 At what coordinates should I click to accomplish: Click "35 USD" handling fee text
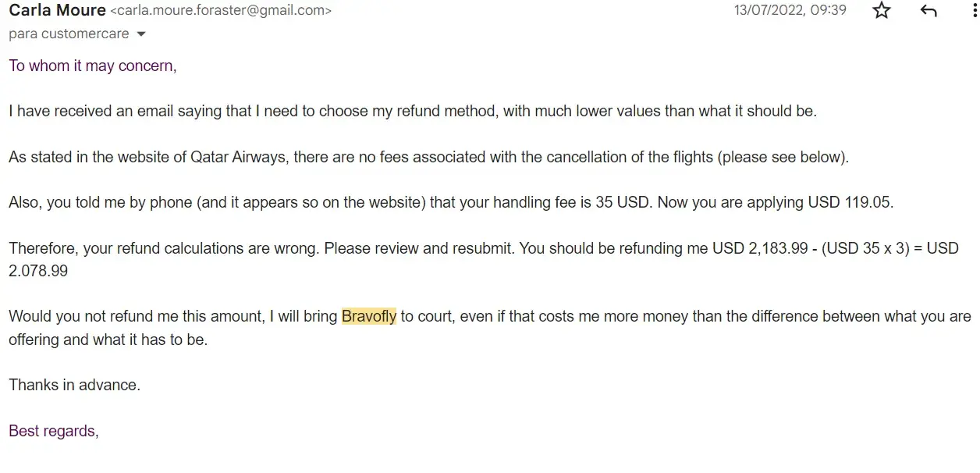coord(623,202)
